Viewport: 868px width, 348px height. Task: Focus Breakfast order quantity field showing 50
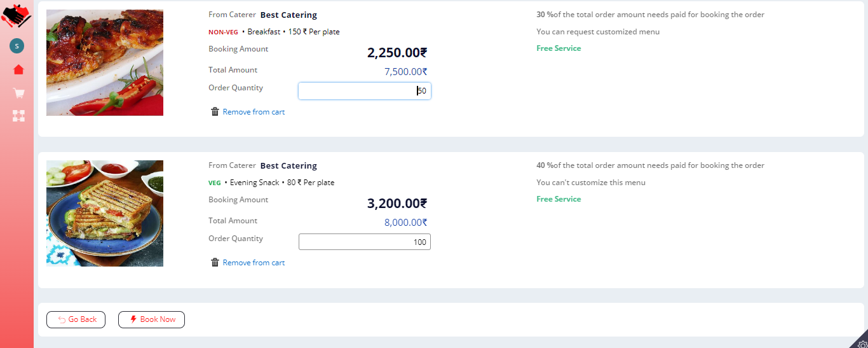364,91
